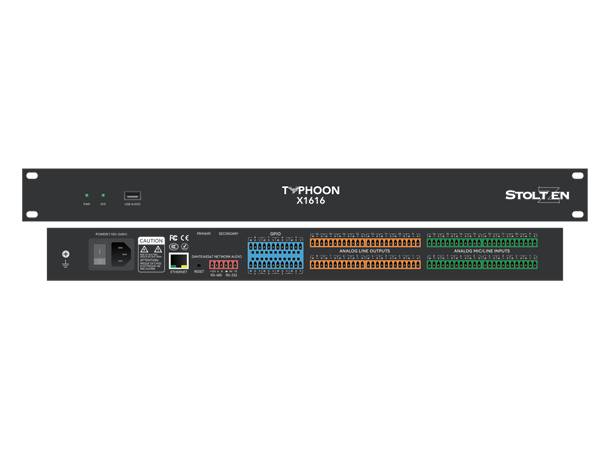Click the bottom-left rack mounting slot
Image resolution: width=610 pixels, height=450 pixels.
tap(32, 214)
